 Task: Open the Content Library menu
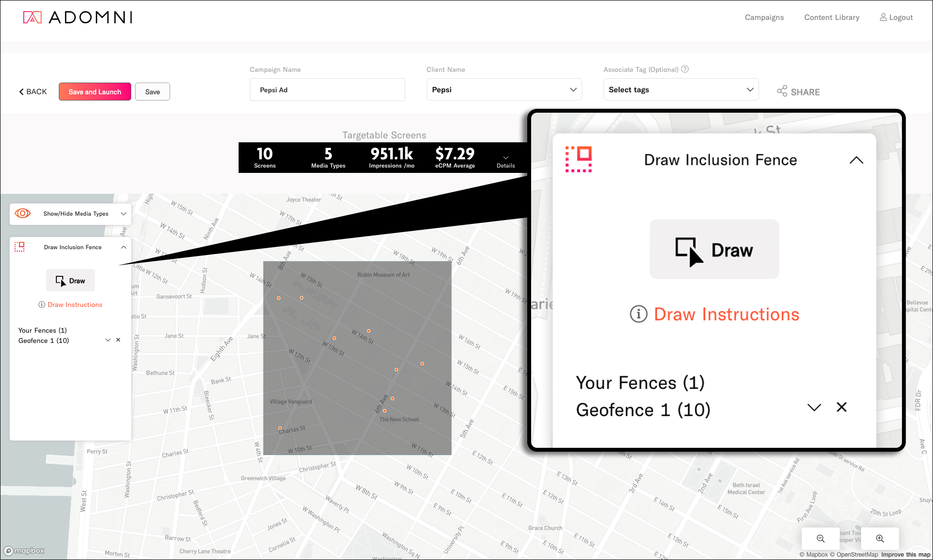[x=831, y=17]
